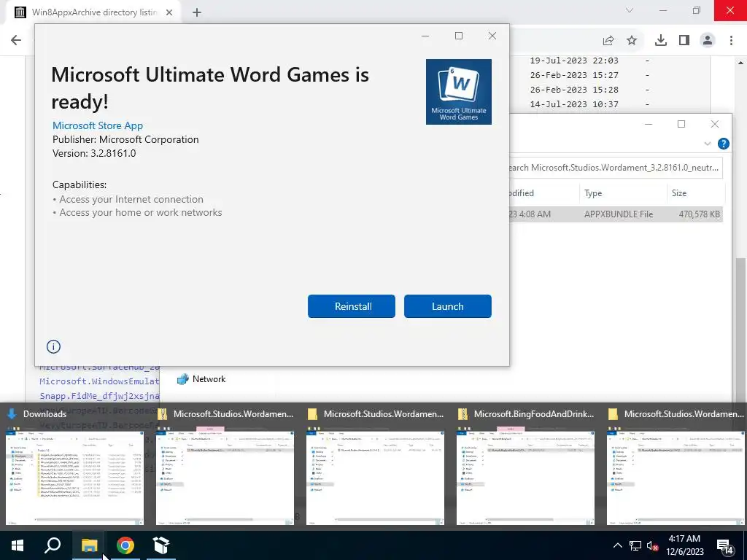This screenshot has width=747, height=560.
Task: Bookmark this page with the star
Action: 632,41
